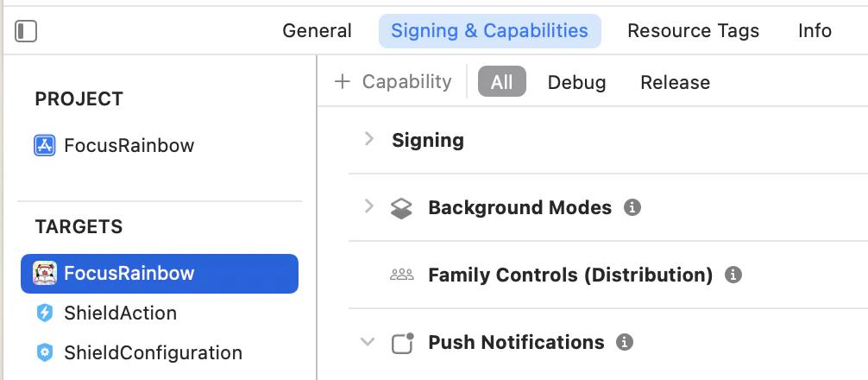868x380 pixels.
Task: Open the Resource Tags tab
Action: (693, 31)
